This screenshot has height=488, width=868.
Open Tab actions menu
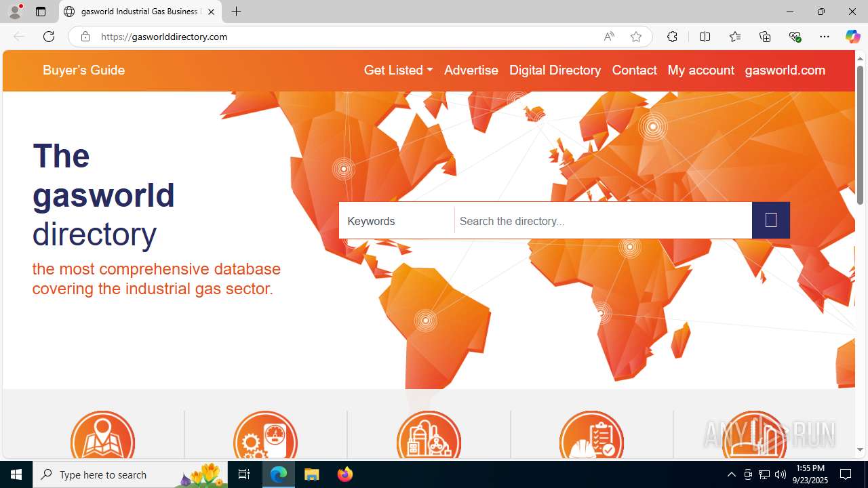[41, 12]
